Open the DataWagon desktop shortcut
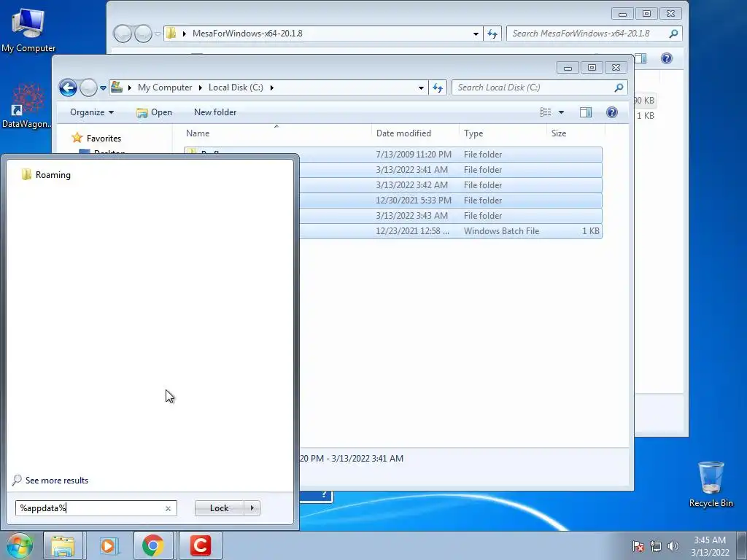747x560 pixels. tap(26, 106)
